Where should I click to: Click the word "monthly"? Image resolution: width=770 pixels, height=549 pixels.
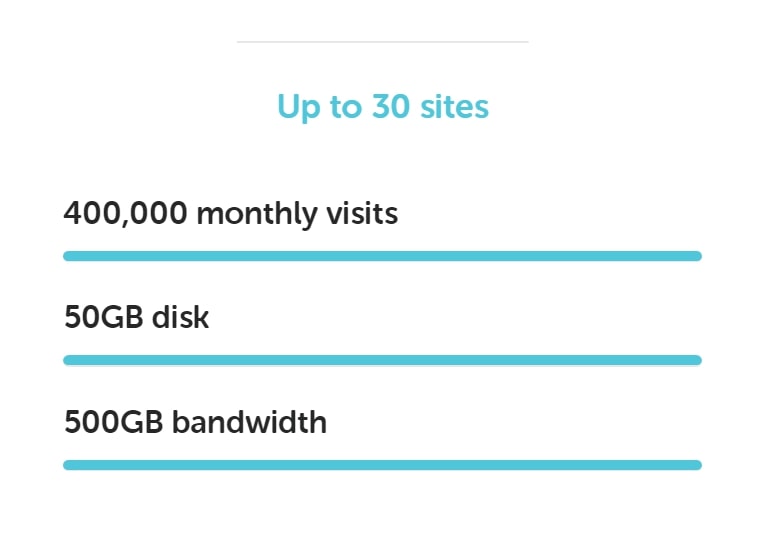coord(257,215)
